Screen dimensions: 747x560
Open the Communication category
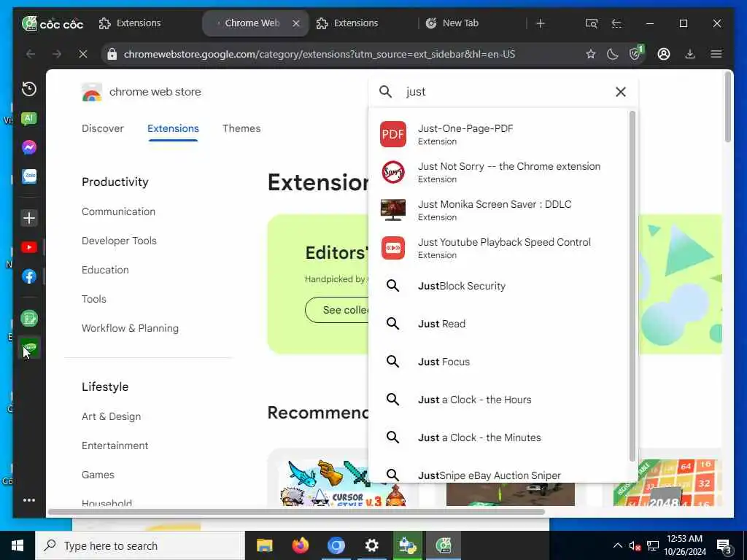pos(118,211)
